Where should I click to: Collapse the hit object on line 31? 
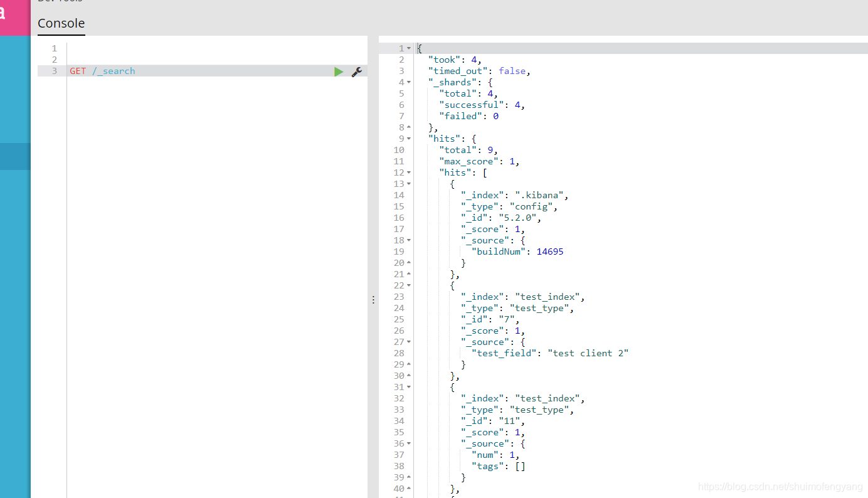click(409, 387)
